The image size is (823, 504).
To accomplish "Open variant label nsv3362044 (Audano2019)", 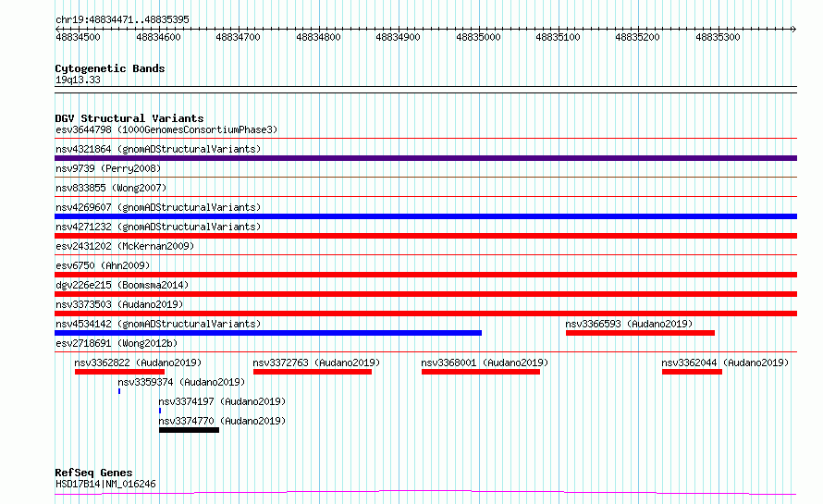I will [x=725, y=363].
